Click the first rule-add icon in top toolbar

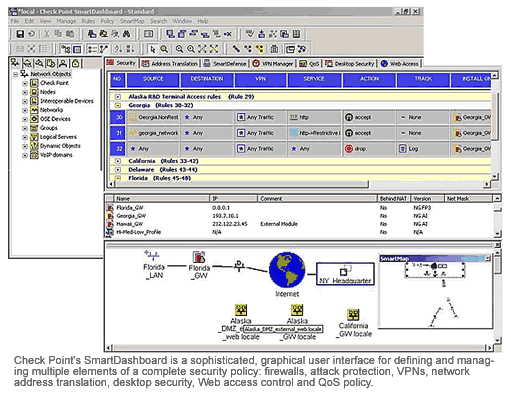[x=170, y=34]
